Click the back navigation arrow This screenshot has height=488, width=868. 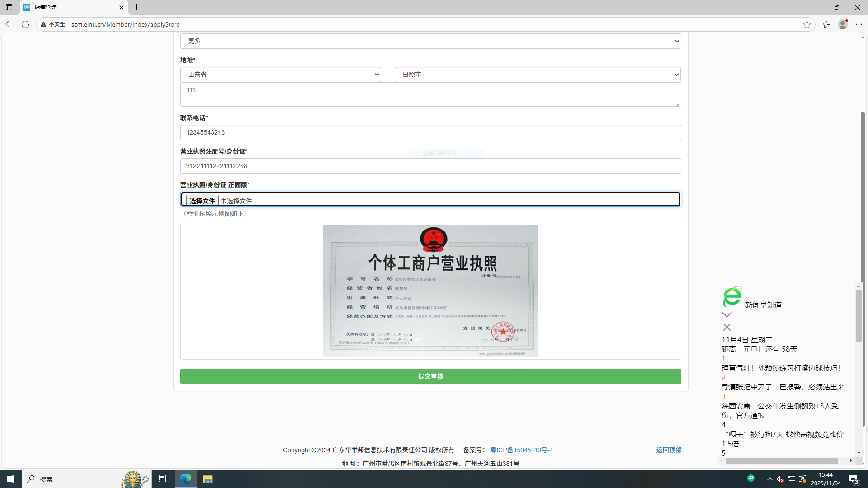[9, 24]
